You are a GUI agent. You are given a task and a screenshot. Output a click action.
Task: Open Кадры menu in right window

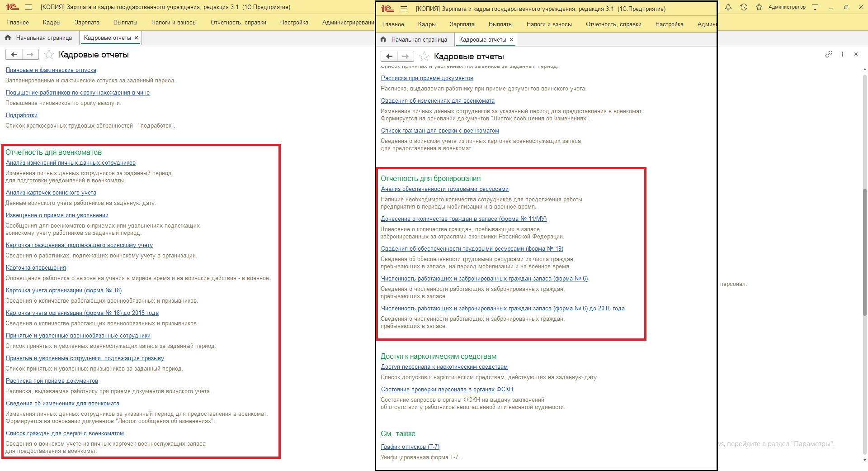(x=427, y=24)
